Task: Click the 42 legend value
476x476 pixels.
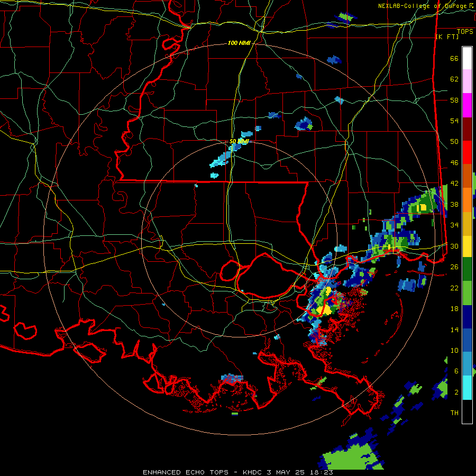Action: (454, 184)
